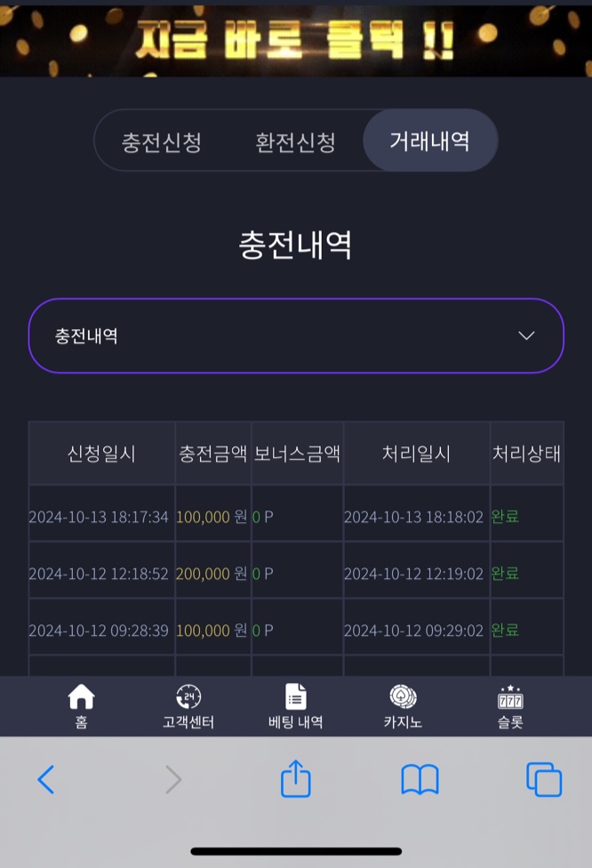Select the 200,000 원 charge row

(x=296, y=573)
